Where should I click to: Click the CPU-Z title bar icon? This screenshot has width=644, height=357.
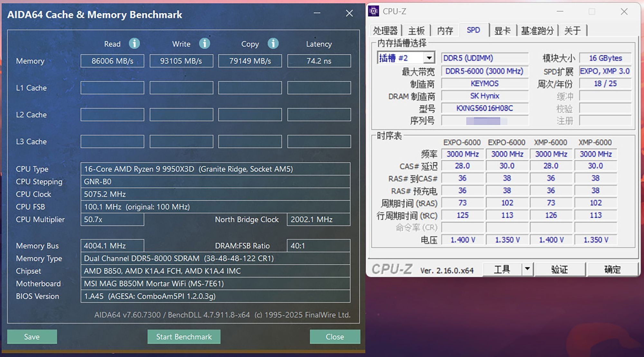click(374, 11)
